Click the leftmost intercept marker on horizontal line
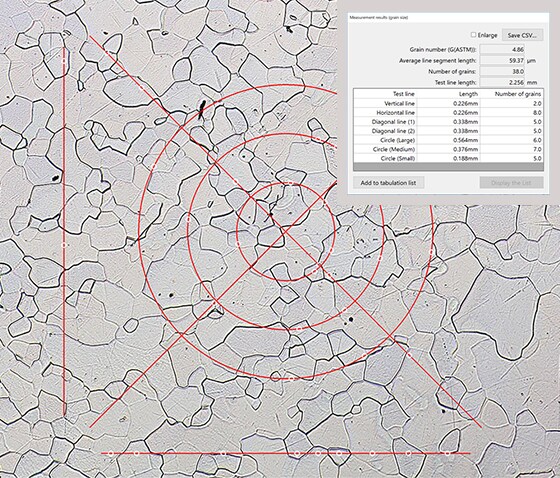The width and height of the screenshot is (560, 478). [110, 453]
